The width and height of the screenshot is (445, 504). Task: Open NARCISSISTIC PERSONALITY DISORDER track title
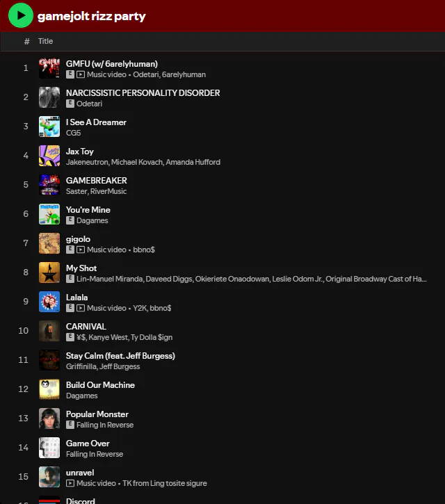tap(143, 93)
